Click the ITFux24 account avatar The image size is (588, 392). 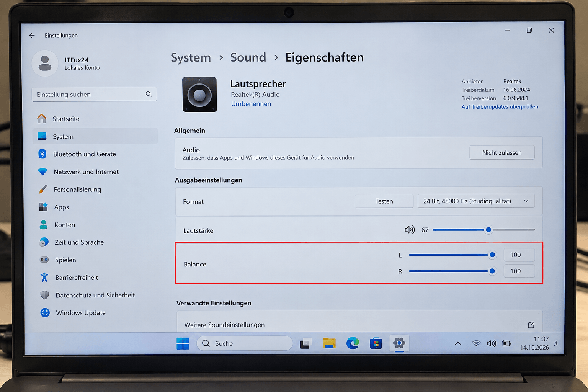coord(45,63)
